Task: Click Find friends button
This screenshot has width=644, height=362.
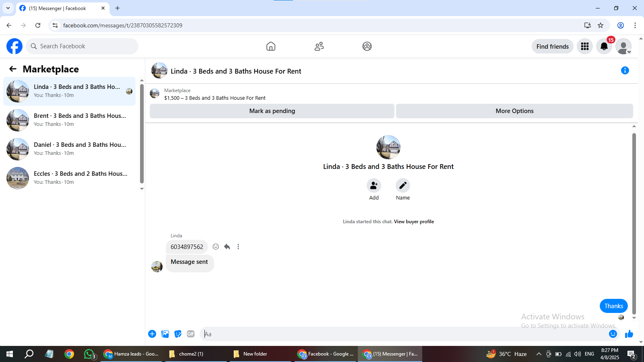Action: (x=553, y=46)
